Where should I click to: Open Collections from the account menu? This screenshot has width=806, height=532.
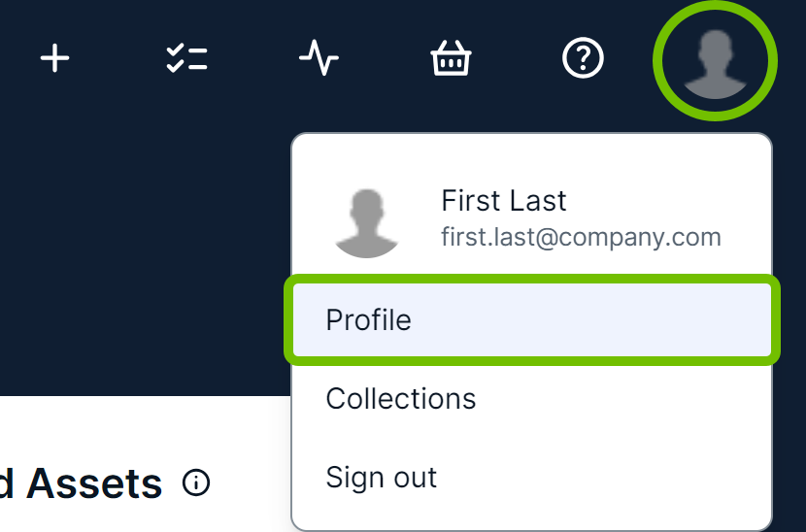tap(401, 399)
